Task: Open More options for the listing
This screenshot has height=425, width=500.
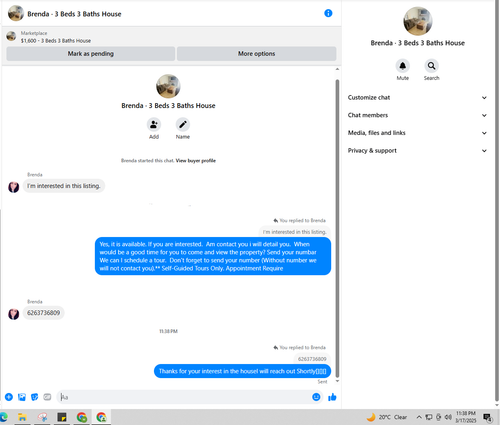Action: pos(256,54)
